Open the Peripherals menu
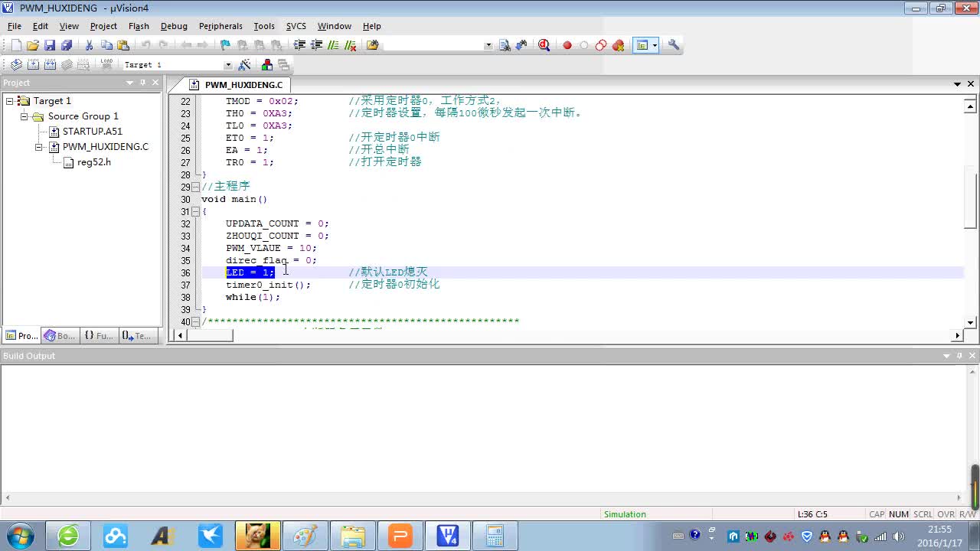This screenshot has height=551, width=980. (220, 26)
